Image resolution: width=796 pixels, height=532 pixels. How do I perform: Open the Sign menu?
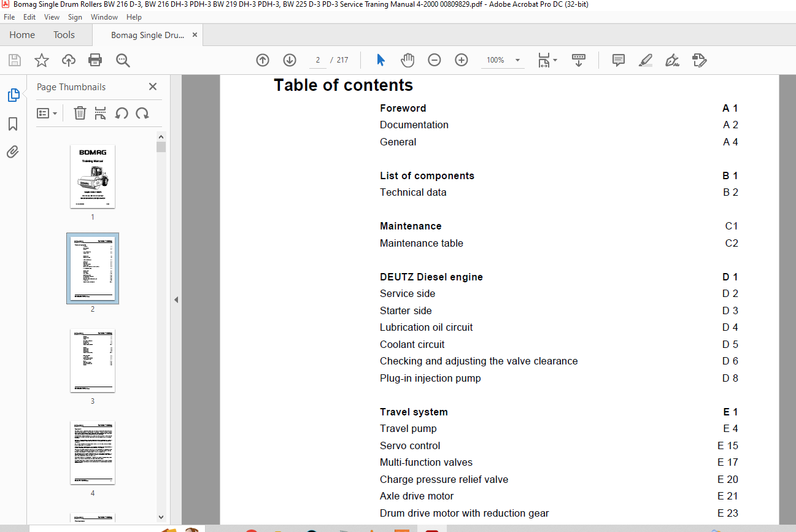coord(75,17)
